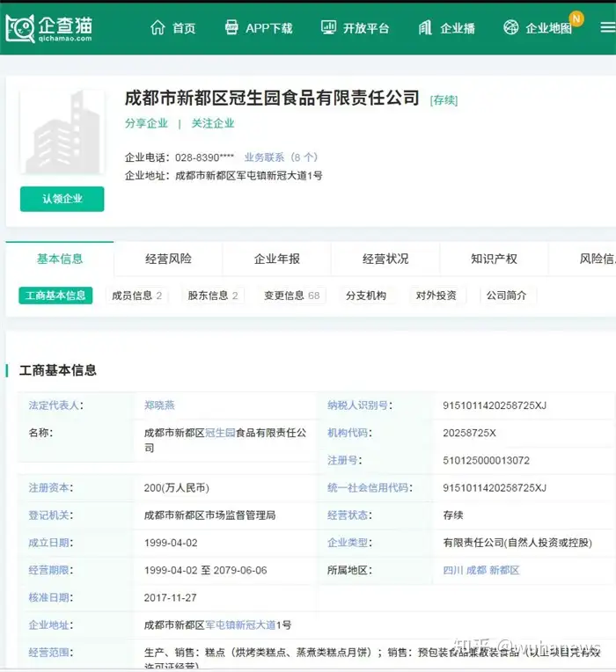
Task: Switch to the 经营风险 tab
Action: [168, 259]
